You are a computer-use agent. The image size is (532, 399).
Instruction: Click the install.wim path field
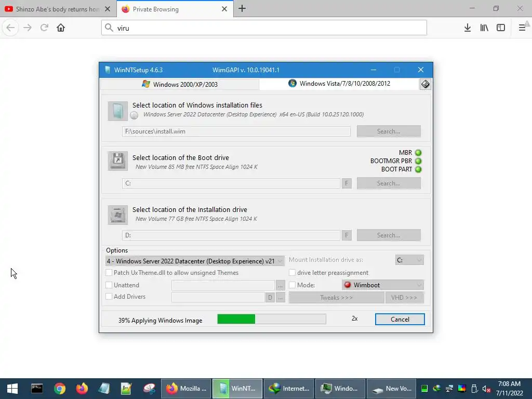pyautogui.click(x=236, y=131)
